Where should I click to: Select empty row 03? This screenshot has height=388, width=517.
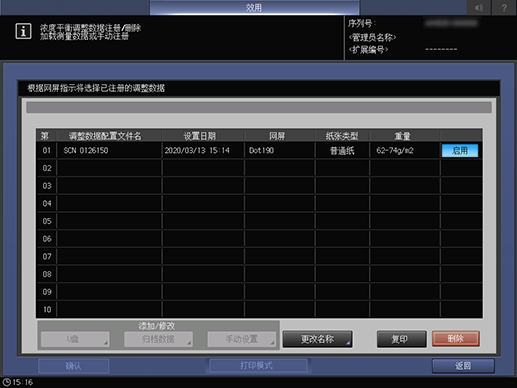(259, 186)
